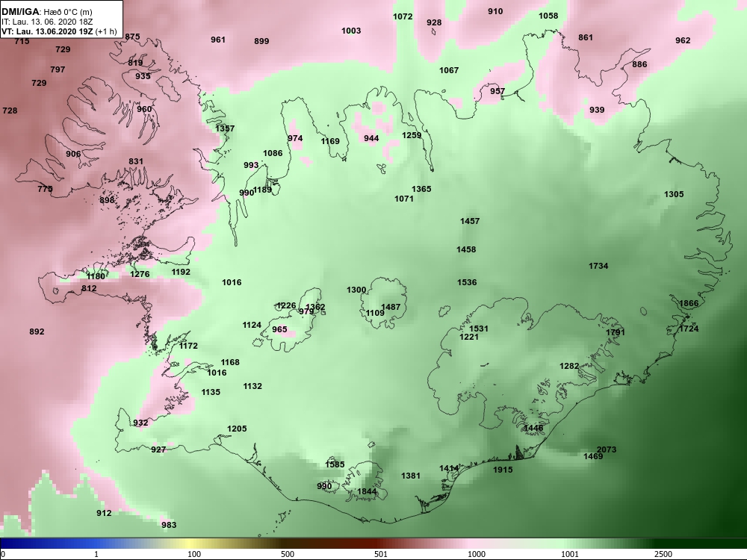747x560 pixels.
Task: Click the 906 value in the Westfjords
Action: [73, 154]
